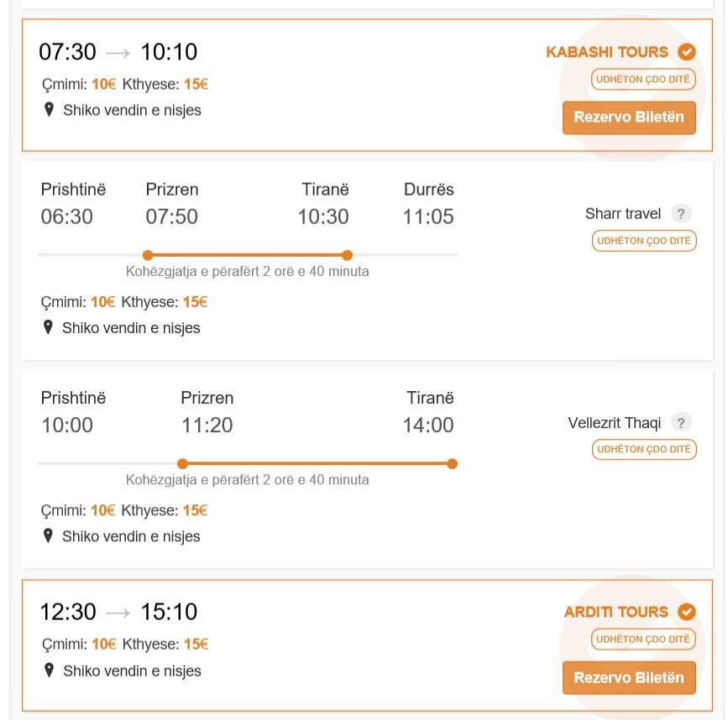
Task: Click the Kabashi Tours verified checkmark icon
Action: pyautogui.click(x=686, y=52)
